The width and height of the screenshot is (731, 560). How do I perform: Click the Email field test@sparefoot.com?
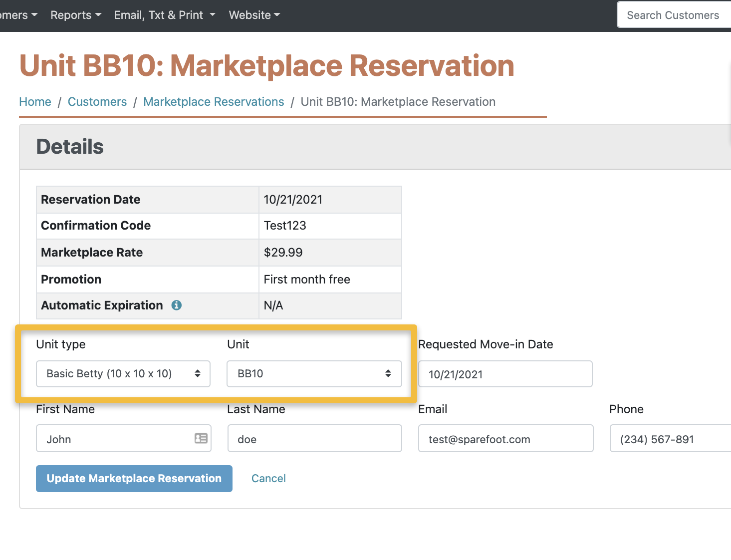(x=506, y=438)
